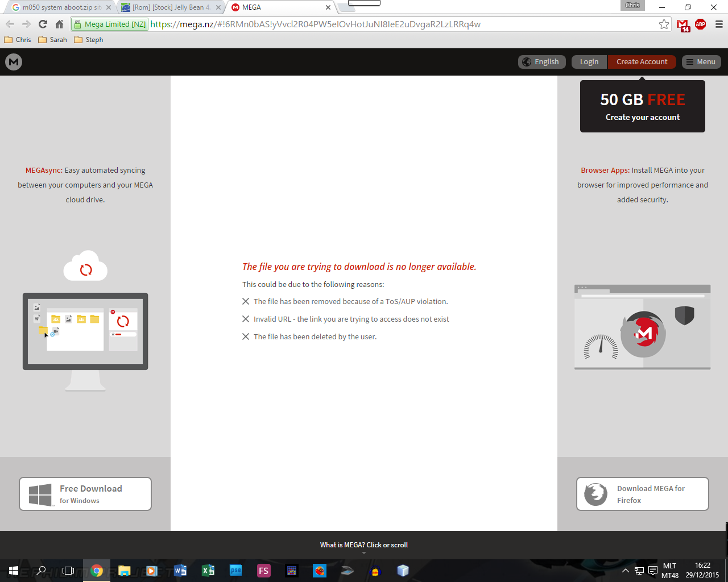Open the Windows Start menu
728x582 pixels.
(x=14, y=571)
